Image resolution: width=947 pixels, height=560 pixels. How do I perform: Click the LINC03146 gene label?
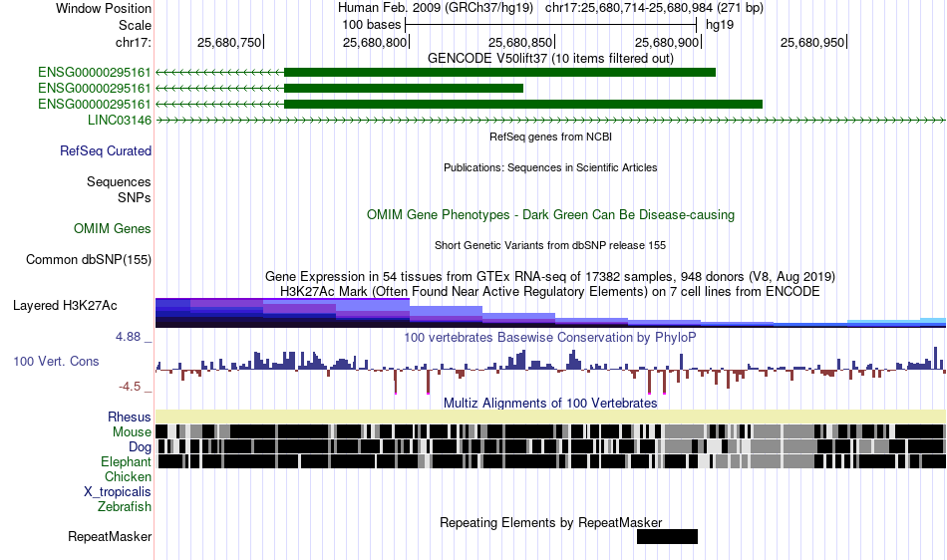click(x=120, y=121)
